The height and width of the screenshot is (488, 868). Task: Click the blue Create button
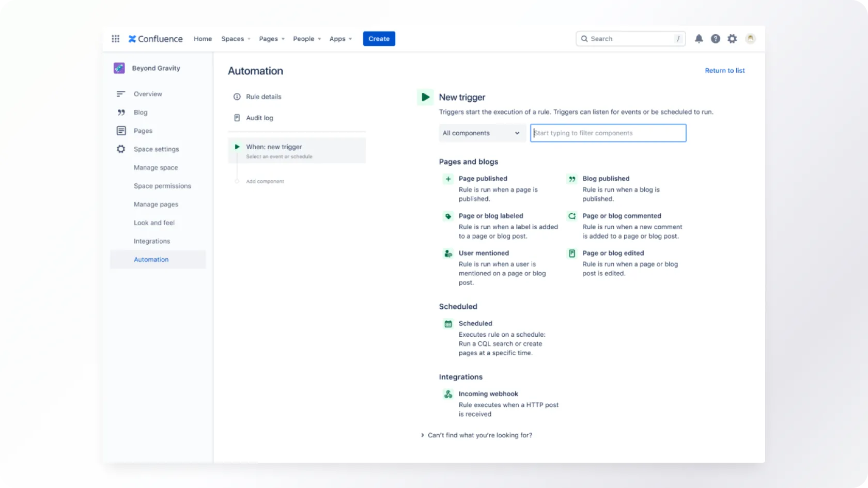379,39
